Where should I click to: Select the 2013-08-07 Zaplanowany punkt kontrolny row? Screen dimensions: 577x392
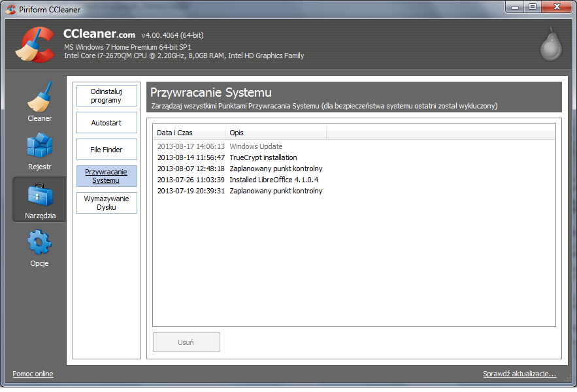[x=354, y=168]
